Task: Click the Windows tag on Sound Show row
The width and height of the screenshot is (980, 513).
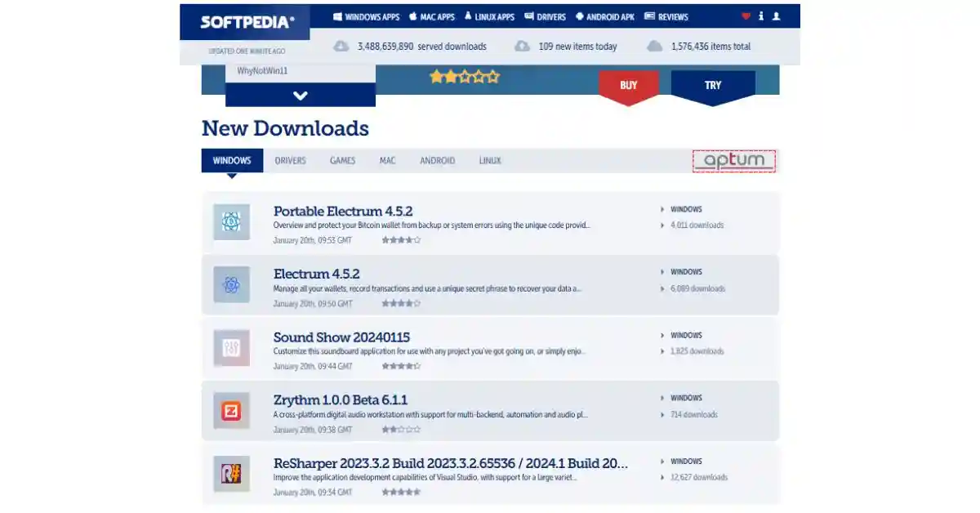Action: pos(686,336)
